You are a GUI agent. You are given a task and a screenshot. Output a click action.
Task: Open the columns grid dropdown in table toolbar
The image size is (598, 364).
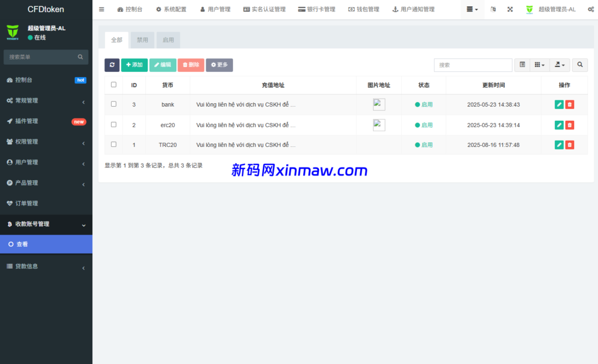(x=540, y=65)
